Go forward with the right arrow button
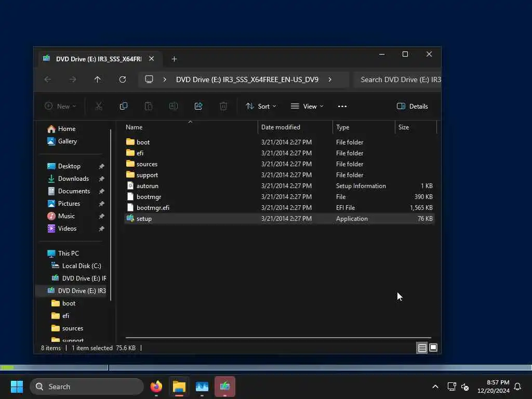 [x=73, y=79]
